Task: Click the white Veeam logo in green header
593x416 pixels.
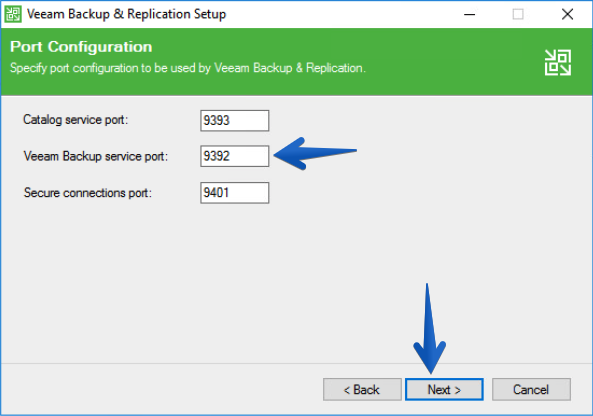Action: click(x=558, y=62)
